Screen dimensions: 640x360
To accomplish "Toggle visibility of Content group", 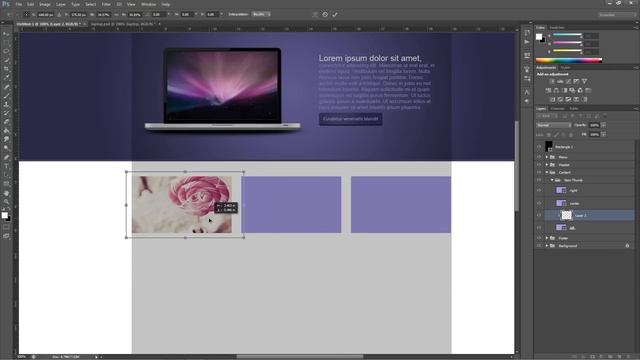I will [539, 172].
